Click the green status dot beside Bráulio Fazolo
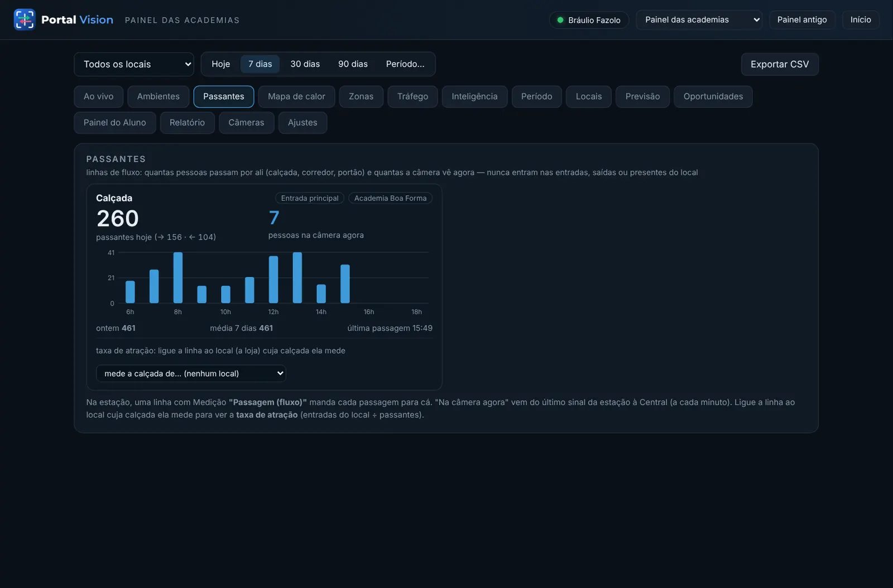Screen dimensions: 893x588 coord(560,20)
